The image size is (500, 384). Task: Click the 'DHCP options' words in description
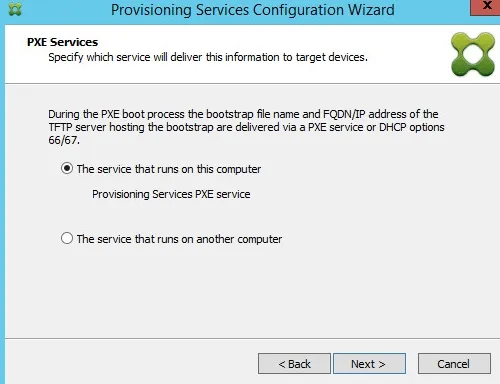coord(412,127)
